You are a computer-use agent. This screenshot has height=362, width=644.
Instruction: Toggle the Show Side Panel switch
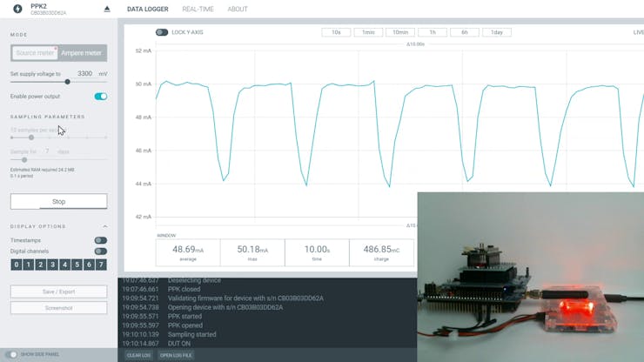pos(12,354)
